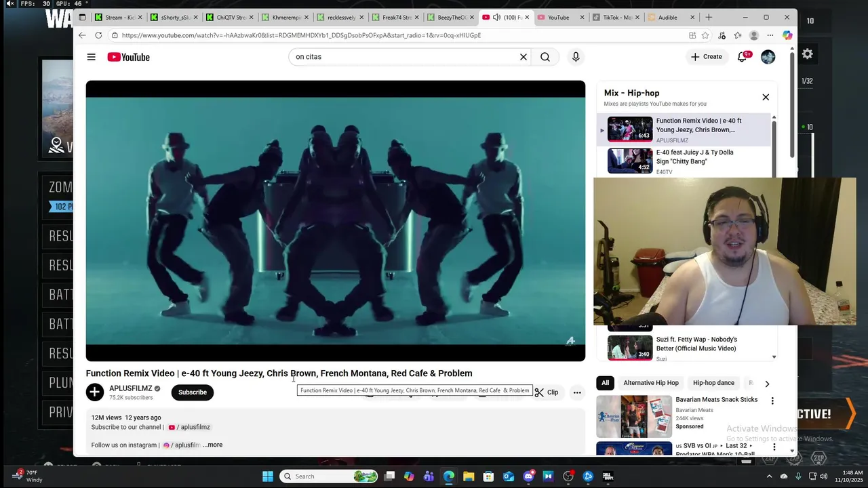Show more filter chips with right chevron

coord(767,384)
